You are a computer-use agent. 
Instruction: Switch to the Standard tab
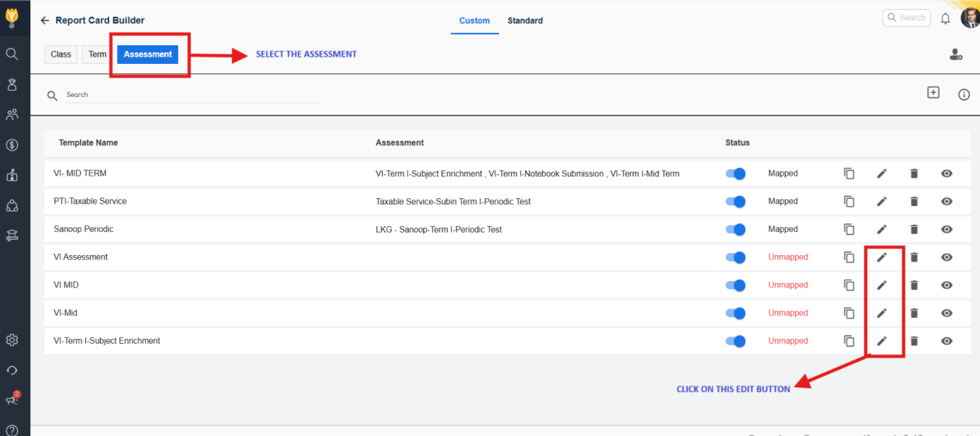(525, 21)
